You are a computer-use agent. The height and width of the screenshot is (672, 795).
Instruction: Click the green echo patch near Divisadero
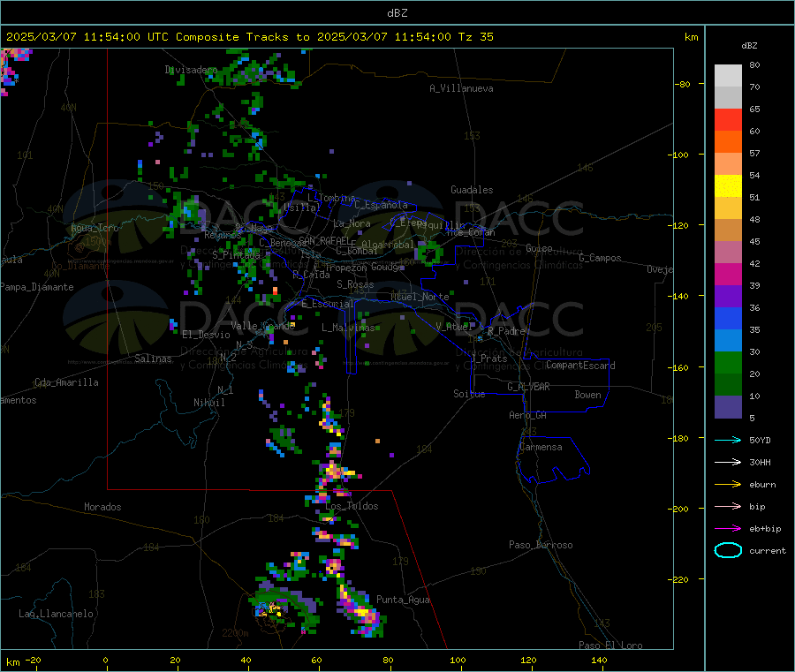click(254, 70)
